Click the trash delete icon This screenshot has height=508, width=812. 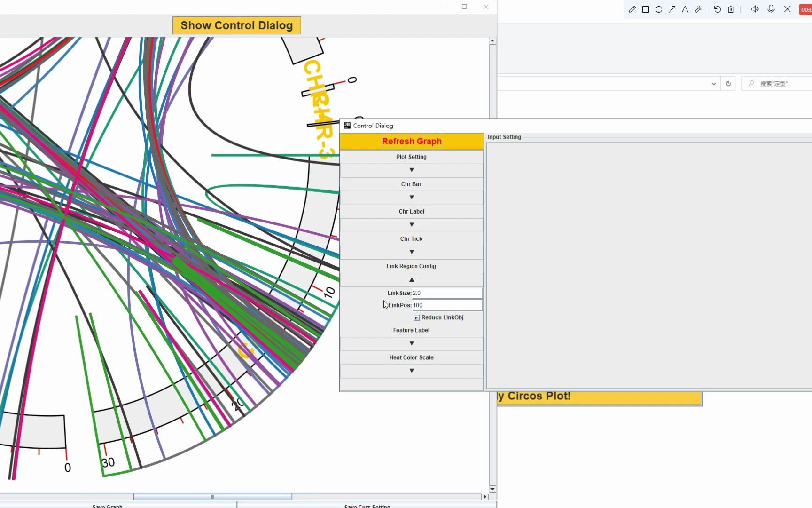pos(731,9)
